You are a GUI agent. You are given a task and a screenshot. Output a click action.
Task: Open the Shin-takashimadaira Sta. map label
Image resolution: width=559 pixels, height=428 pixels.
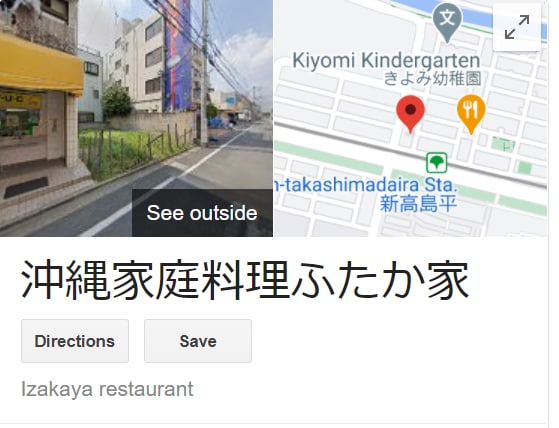click(x=365, y=185)
